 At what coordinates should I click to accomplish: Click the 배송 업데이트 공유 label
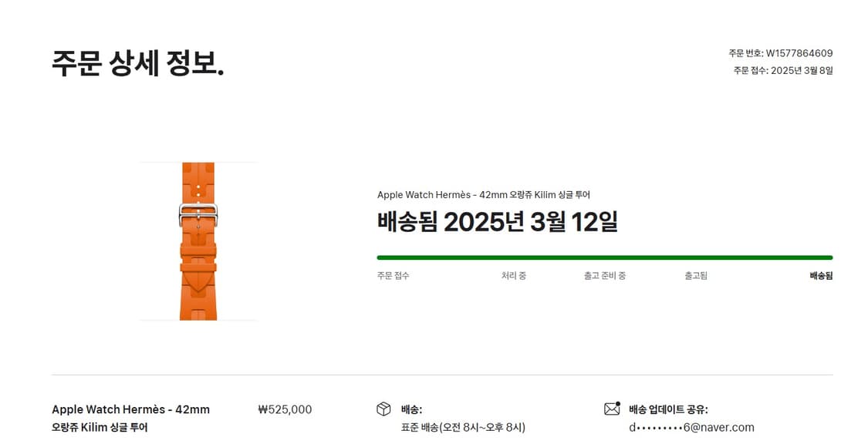668,409
